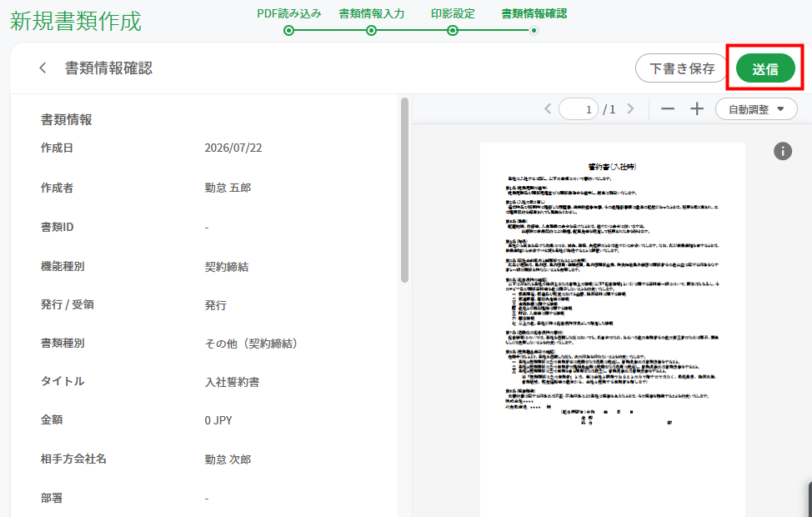Go to previous PDF page arrow
Viewport: 812px width, 517px height.
pyautogui.click(x=548, y=108)
